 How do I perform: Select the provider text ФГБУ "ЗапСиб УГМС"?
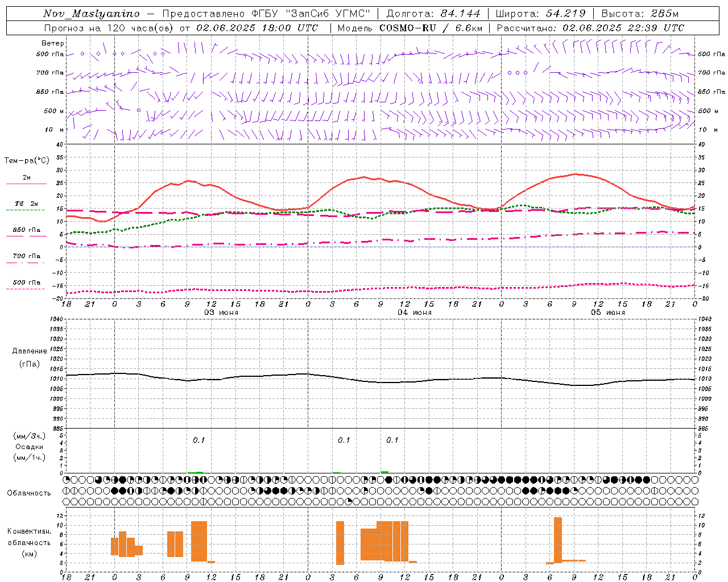311,14
